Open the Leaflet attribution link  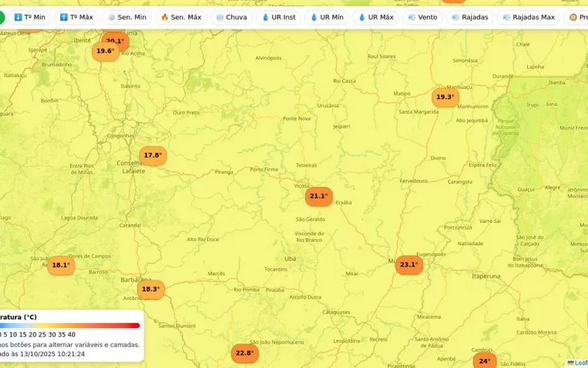[580, 362]
